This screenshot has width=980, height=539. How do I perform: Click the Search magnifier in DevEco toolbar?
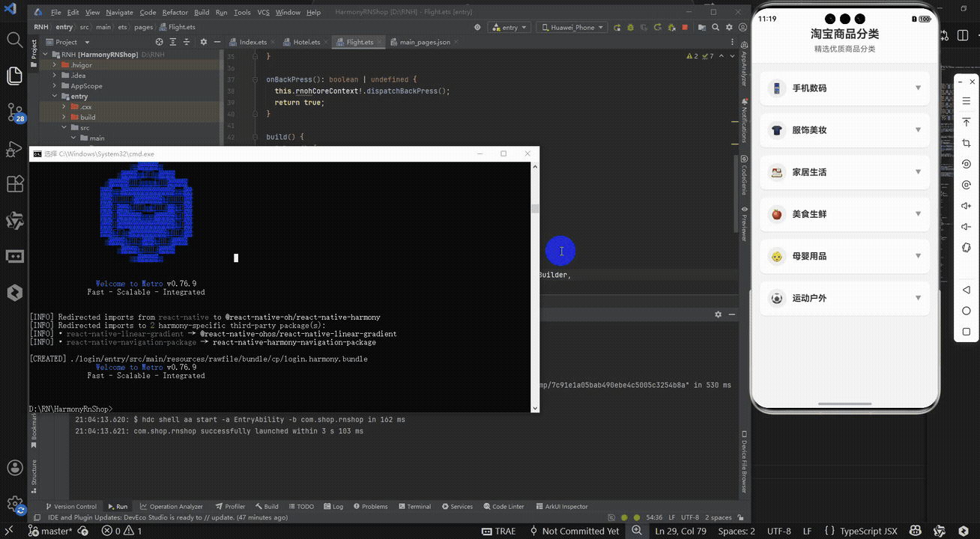[x=716, y=27]
